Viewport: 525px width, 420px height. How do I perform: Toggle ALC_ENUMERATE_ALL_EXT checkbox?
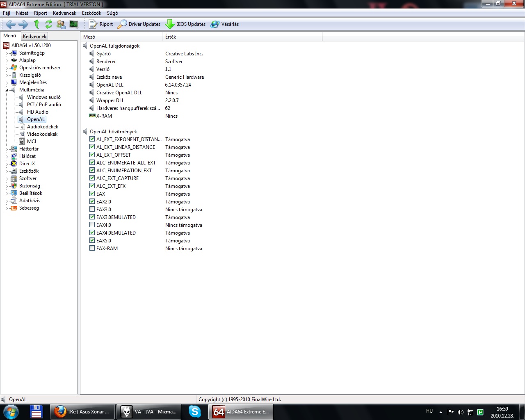pyautogui.click(x=92, y=162)
